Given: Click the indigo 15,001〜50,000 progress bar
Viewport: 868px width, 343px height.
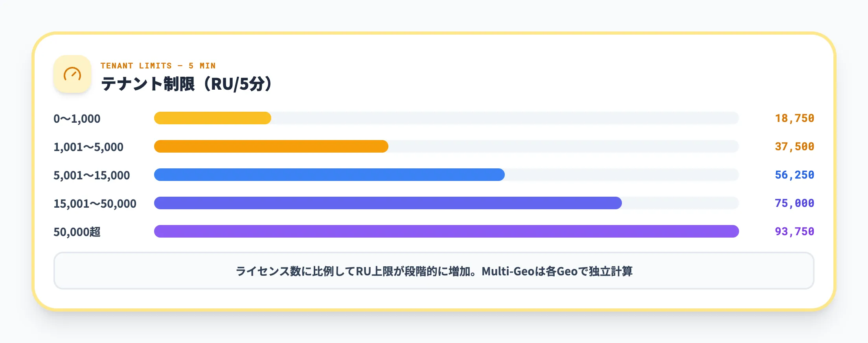Looking at the screenshot, I should (388, 203).
